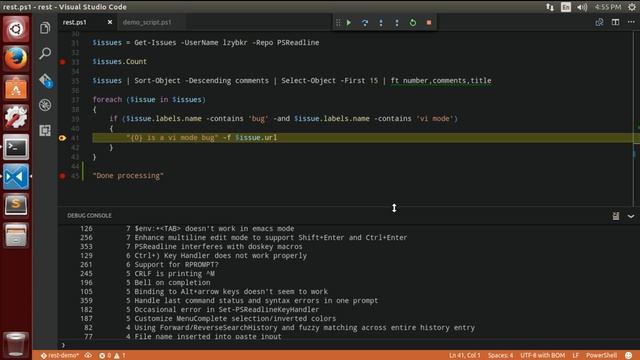Click the feedback smiley in status bar

pos(629,356)
